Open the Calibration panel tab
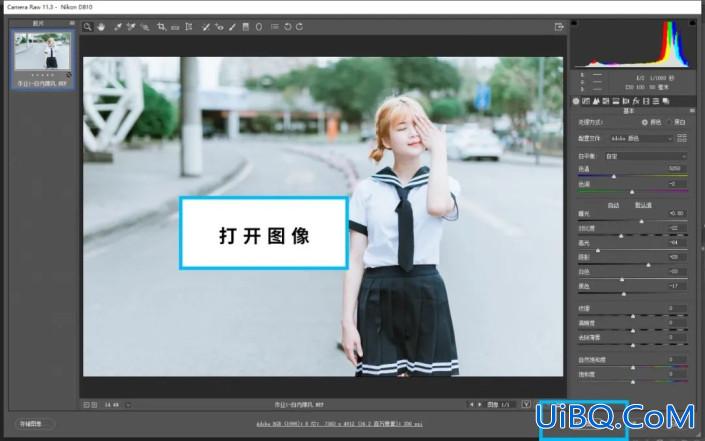 click(x=646, y=101)
